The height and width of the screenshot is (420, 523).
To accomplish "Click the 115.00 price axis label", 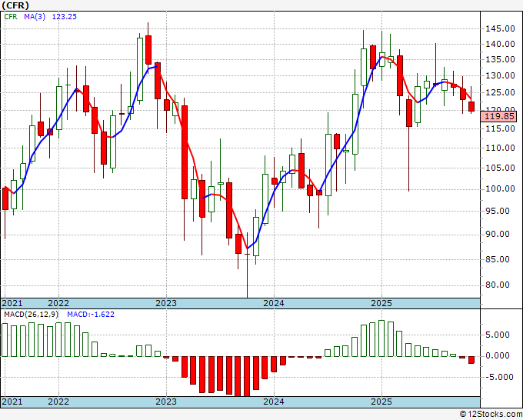I will (x=499, y=128).
